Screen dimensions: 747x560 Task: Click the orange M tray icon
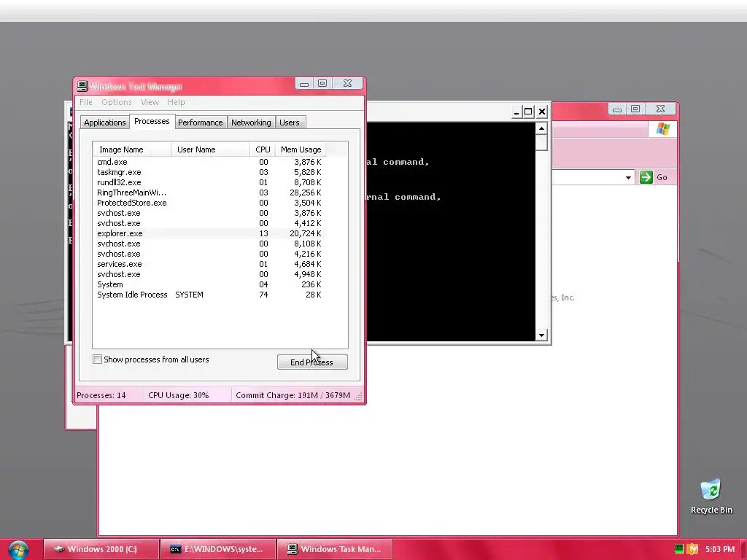pyautogui.click(x=692, y=548)
